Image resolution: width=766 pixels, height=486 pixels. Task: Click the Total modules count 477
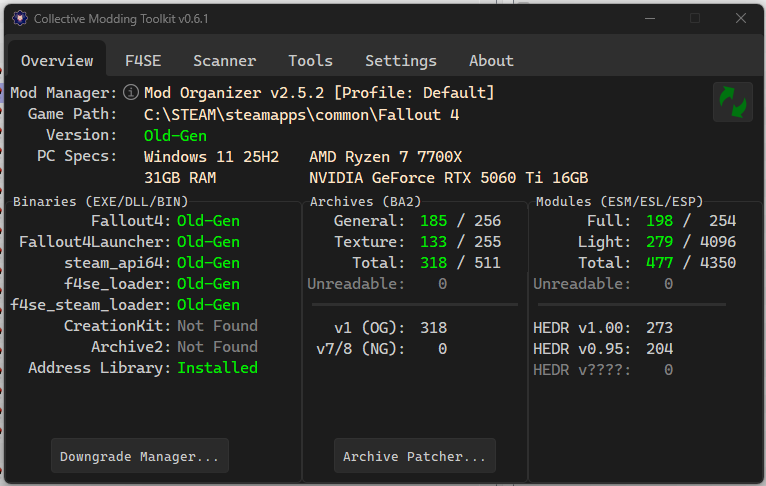pos(660,263)
